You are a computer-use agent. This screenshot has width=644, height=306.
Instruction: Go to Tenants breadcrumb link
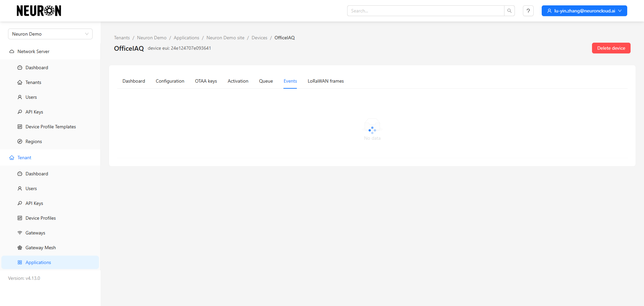[122, 38]
